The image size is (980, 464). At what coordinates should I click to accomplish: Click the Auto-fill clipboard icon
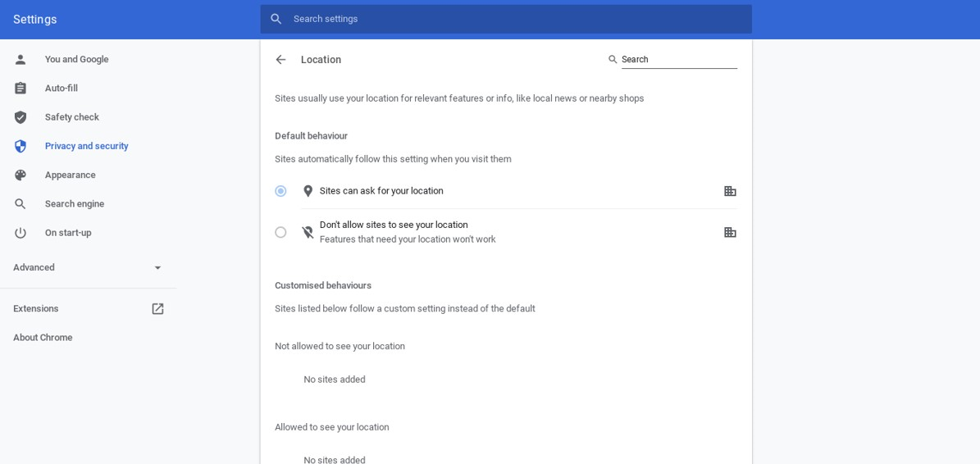click(x=21, y=88)
